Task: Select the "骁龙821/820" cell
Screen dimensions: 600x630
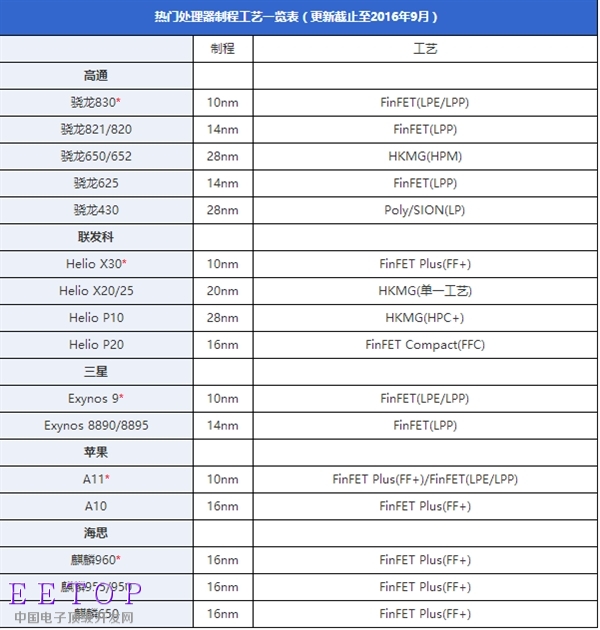Action: [x=96, y=129]
